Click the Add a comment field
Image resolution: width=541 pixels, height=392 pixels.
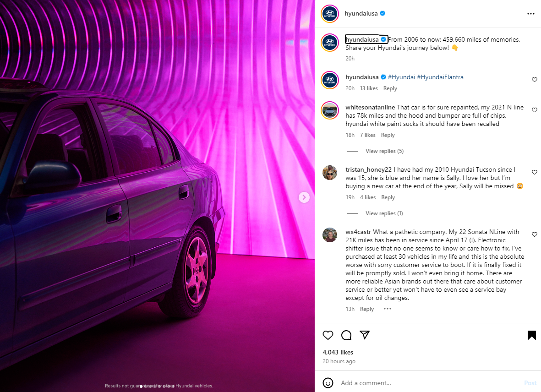pos(430,383)
